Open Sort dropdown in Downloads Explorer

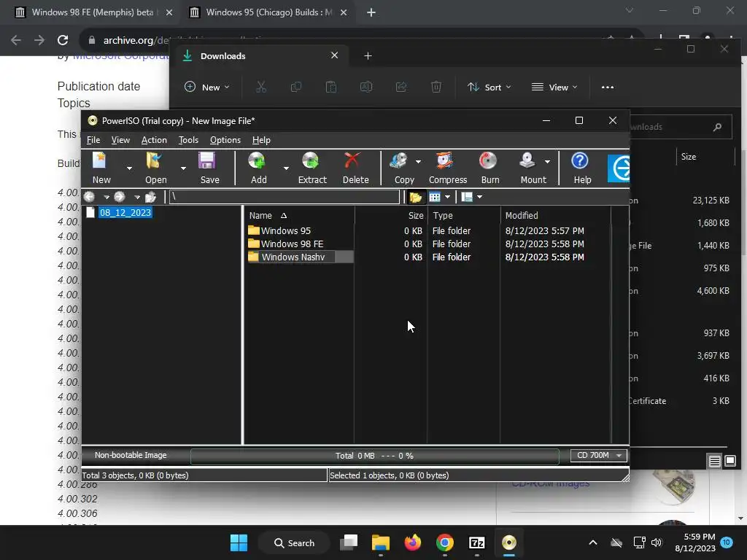(489, 87)
